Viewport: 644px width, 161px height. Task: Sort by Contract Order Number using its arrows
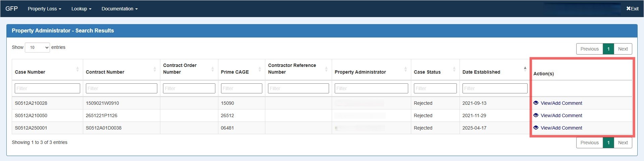[x=213, y=69]
